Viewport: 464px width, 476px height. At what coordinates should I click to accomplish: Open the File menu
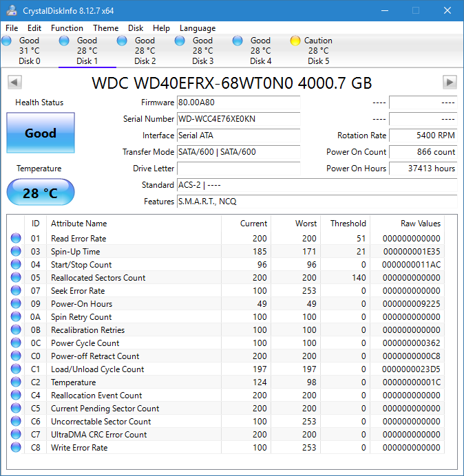tap(12, 28)
